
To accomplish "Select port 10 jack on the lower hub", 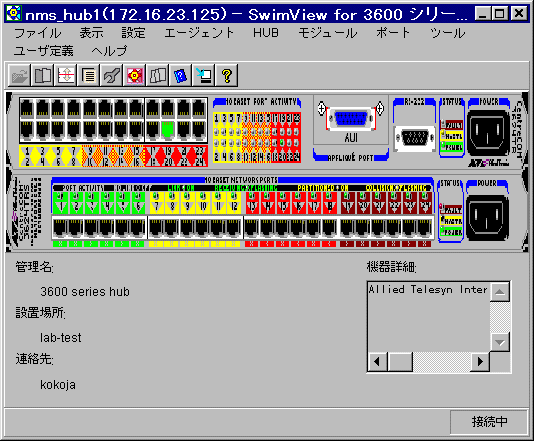I will 203,228.
